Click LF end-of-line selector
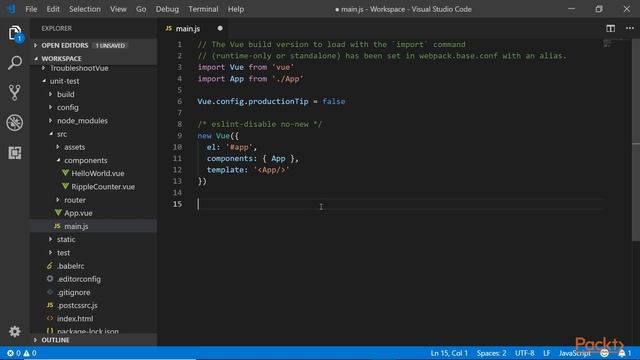640x360 pixels. pyautogui.click(x=547, y=353)
